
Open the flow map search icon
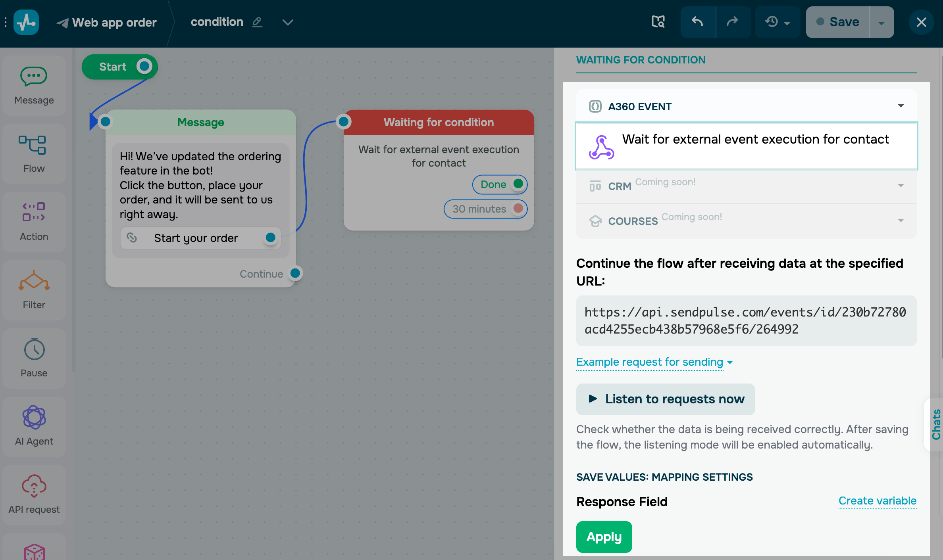point(658,22)
